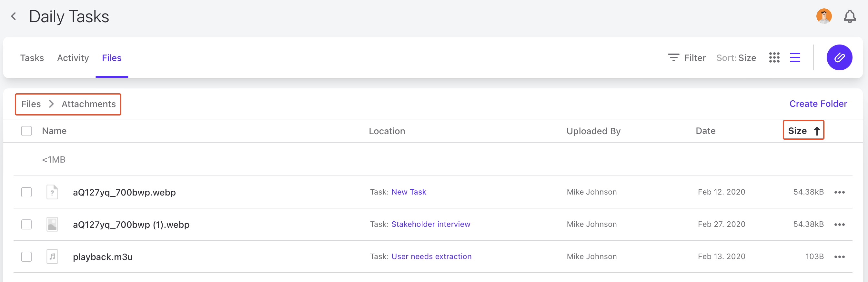Open the New Task link
868x282 pixels.
(409, 192)
